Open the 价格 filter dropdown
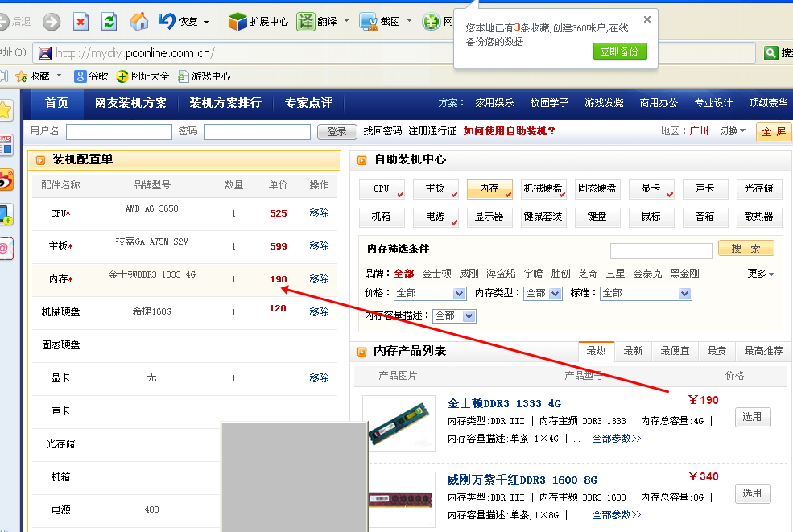This screenshot has width=793, height=532. (x=459, y=294)
